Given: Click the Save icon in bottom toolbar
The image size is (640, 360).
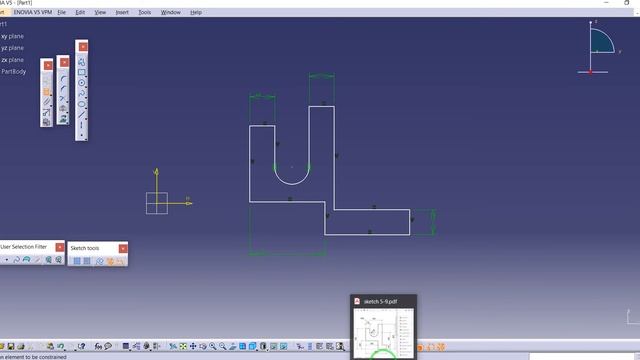Looking at the screenshot, I should pos(10,347).
